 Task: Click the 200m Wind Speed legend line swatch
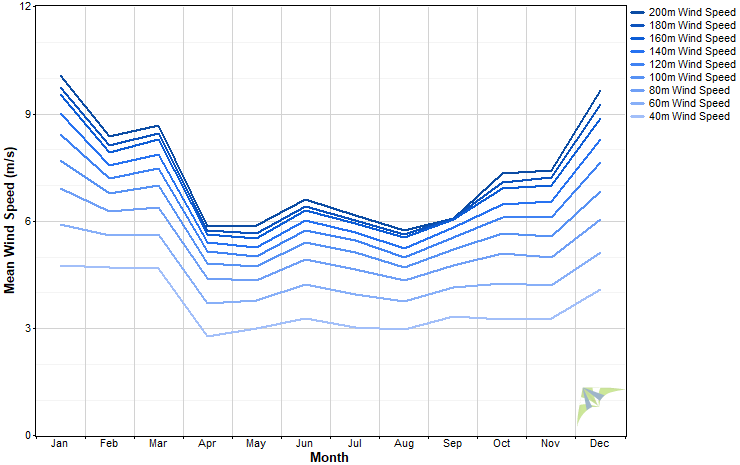click(638, 11)
